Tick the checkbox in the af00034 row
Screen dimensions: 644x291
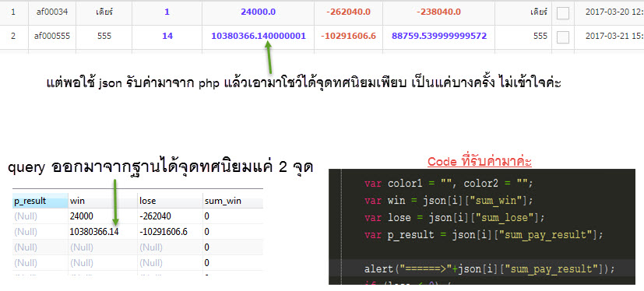click(x=563, y=12)
